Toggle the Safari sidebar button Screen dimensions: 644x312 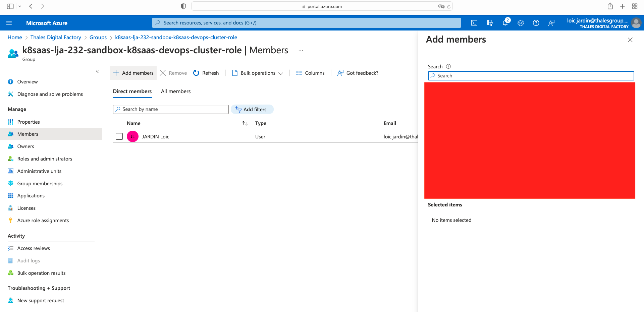pyautogui.click(x=10, y=6)
